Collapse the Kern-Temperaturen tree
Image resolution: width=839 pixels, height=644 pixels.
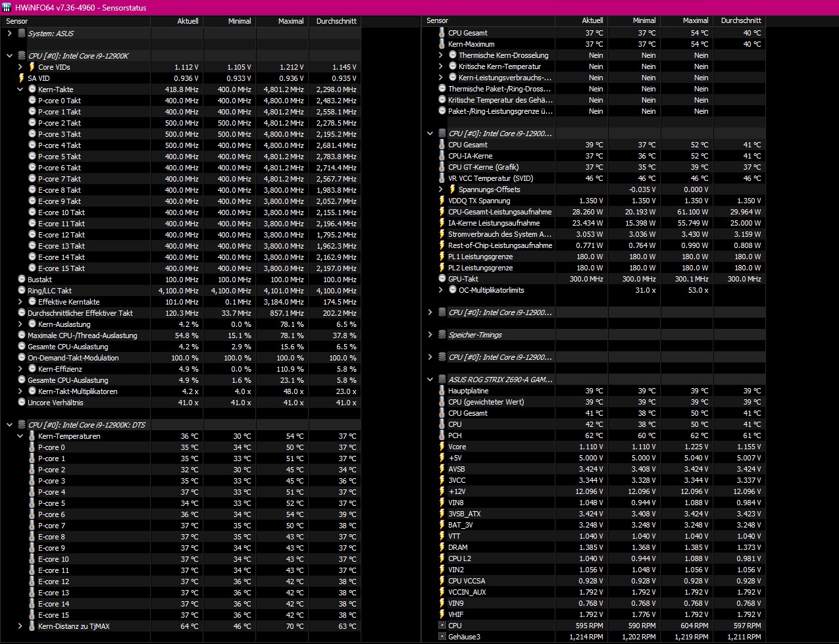click(x=20, y=436)
